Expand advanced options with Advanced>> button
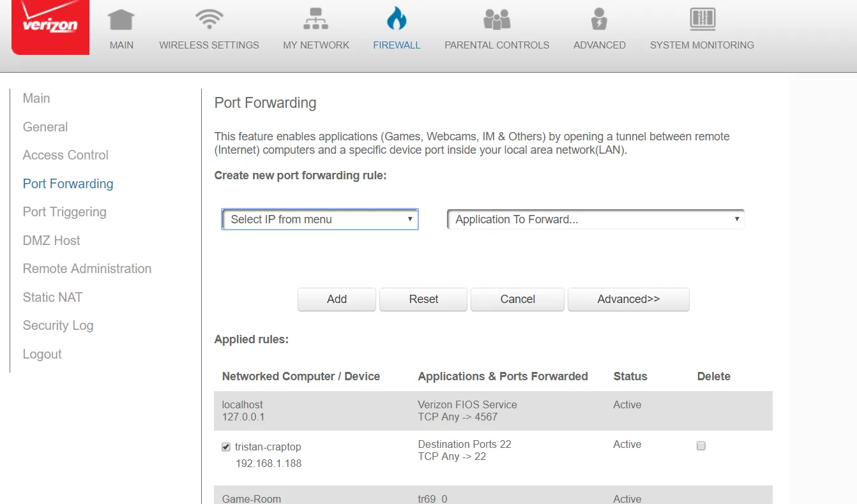Image resolution: width=857 pixels, height=504 pixels. pos(628,299)
